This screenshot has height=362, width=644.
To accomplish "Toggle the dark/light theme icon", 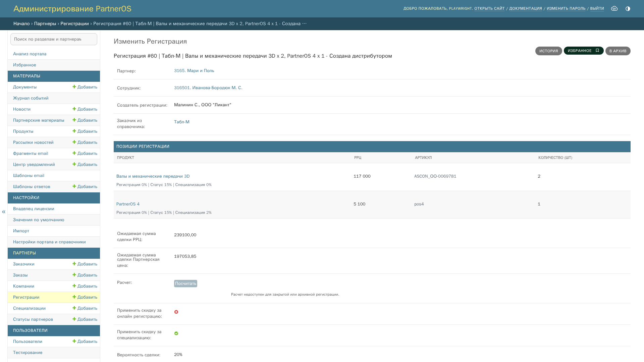I will [628, 9].
